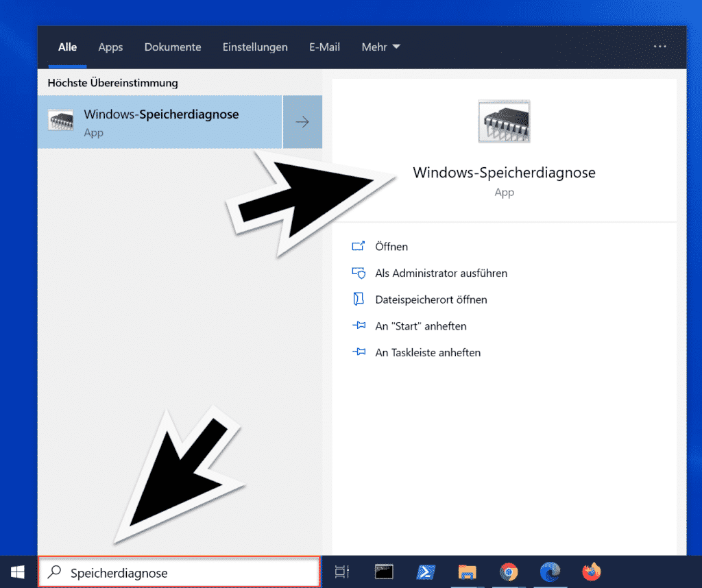
Task: Launch the command prompt from taskbar
Action: click(384, 572)
